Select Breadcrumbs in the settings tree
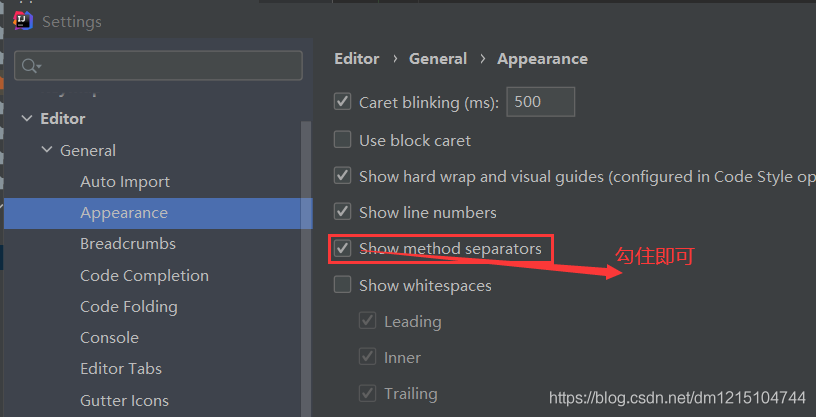Screen dimensions: 816x417 128,244
